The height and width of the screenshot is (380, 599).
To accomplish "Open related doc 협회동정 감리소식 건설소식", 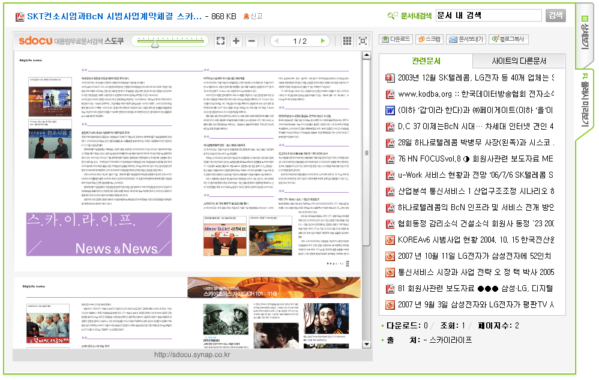I will 475,224.
